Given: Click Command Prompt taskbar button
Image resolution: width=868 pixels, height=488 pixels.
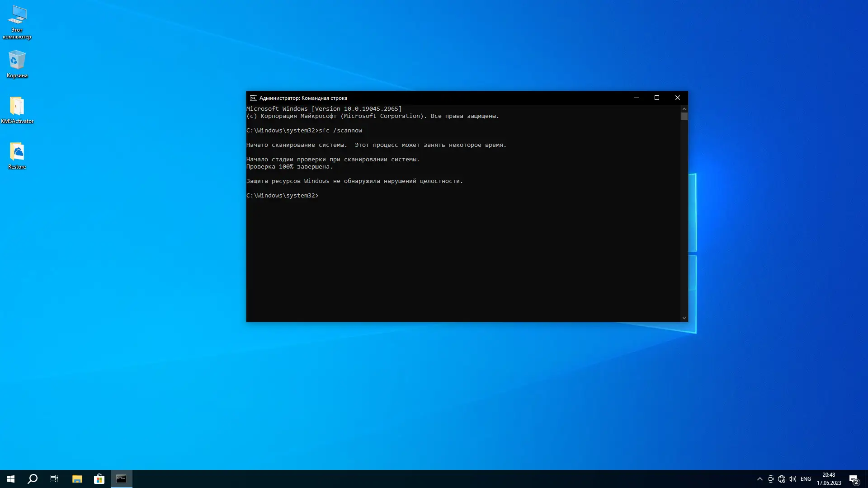Looking at the screenshot, I should 121,479.
